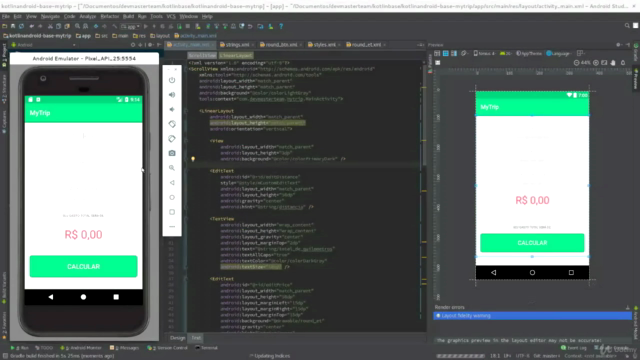Switch to the styles.xml editor tab
The height and width of the screenshot is (360, 640).
pos(324,44)
